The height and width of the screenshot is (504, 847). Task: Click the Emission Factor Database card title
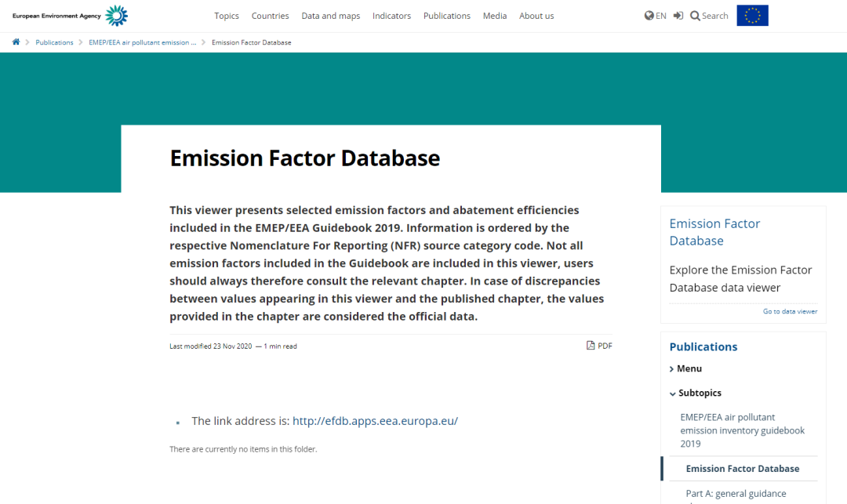click(x=714, y=232)
